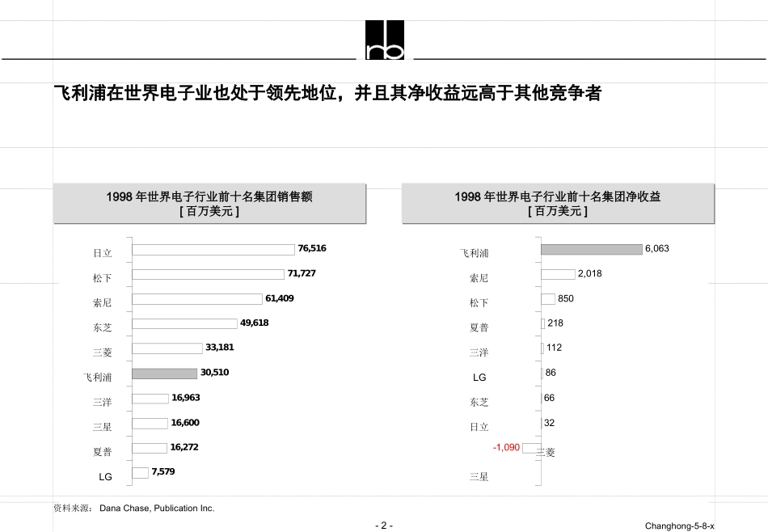This screenshot has width=768, height=532.
Task: Click the 日立 sales bar
Action: [x=213, y=250]
